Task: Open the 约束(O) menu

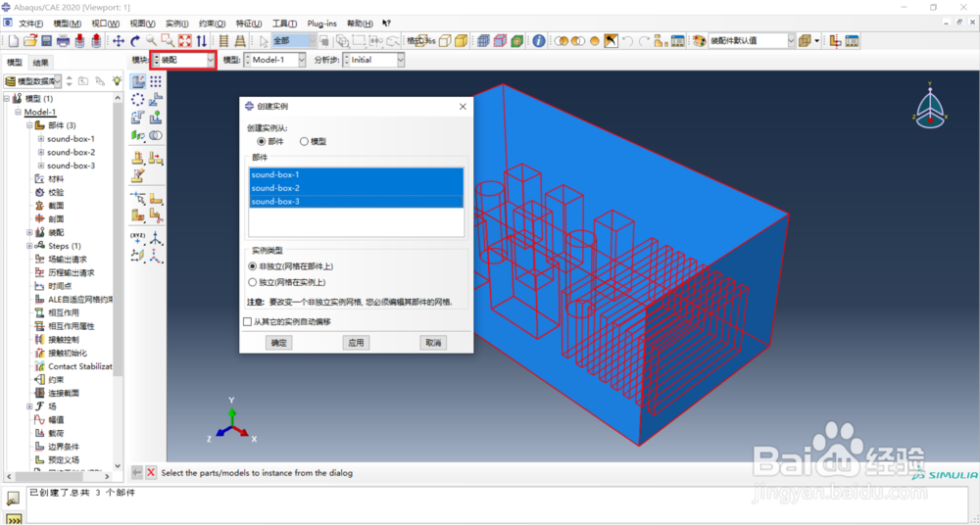Action: coord(212,24)
